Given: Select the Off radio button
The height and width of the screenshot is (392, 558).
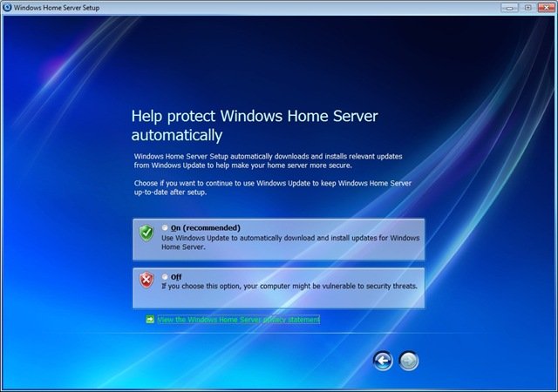Looking at the screenshot, I should (165, 277).
